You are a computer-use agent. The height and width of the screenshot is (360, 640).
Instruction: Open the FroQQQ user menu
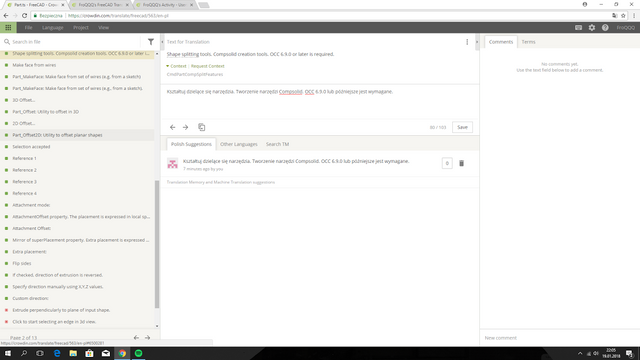click(x=625, y=28)
